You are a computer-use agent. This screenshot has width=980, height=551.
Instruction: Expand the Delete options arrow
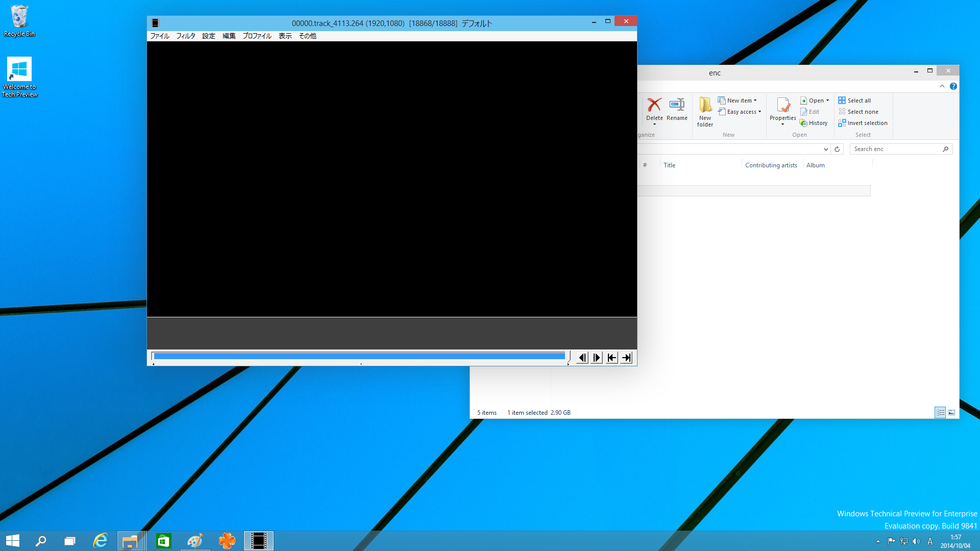coord(654,124)
